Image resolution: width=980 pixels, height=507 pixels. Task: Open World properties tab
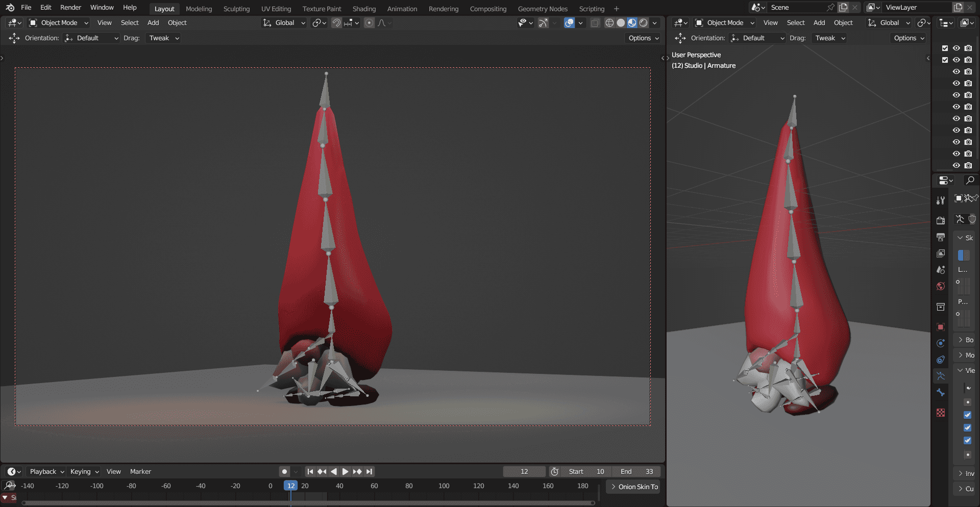coord(941,286)
